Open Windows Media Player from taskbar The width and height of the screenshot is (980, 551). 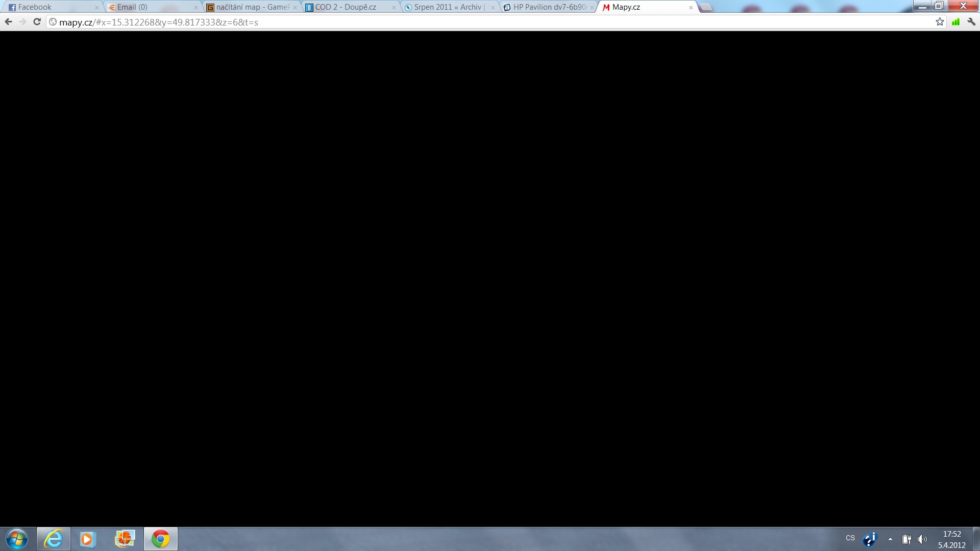(x=87, y=539)
